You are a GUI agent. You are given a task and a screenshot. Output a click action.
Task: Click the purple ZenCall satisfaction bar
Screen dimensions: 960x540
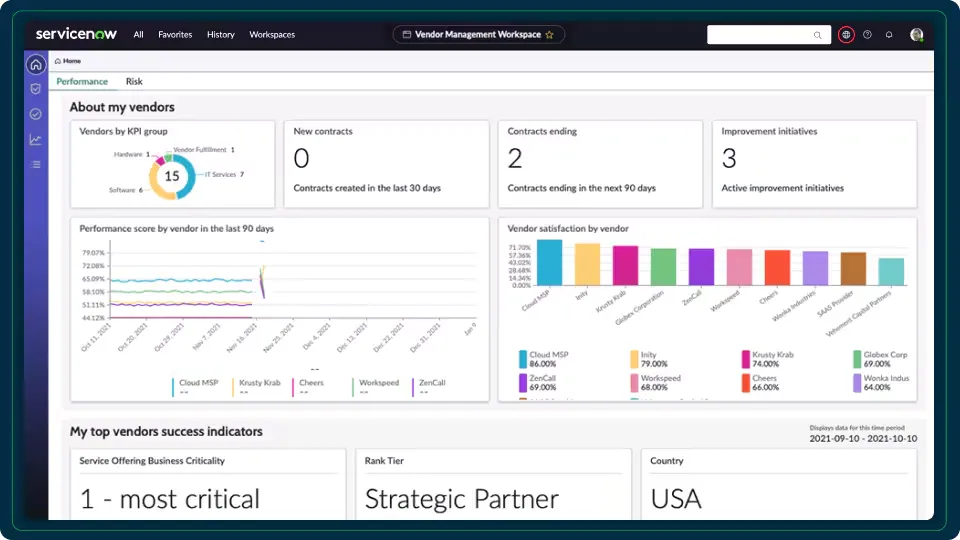point(701,267)
